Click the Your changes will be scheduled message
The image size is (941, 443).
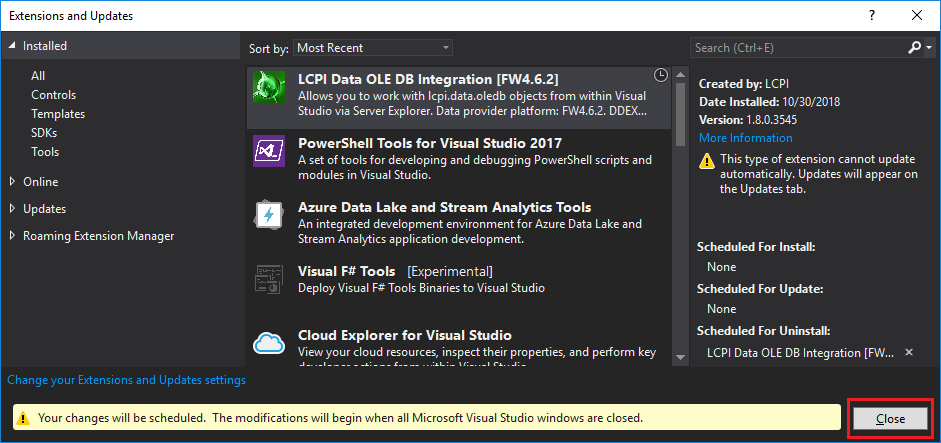pyautogui.click(x=341, y=418)
